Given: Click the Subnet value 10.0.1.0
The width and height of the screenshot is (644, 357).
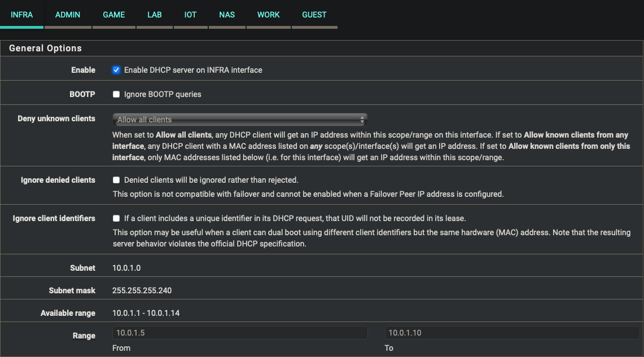Looking at the screenshot, I should [127, 268].
